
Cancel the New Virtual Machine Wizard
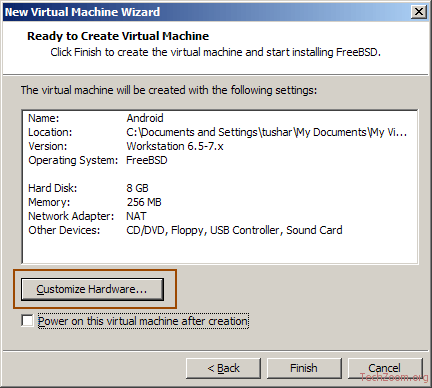[x=385, y=368]
